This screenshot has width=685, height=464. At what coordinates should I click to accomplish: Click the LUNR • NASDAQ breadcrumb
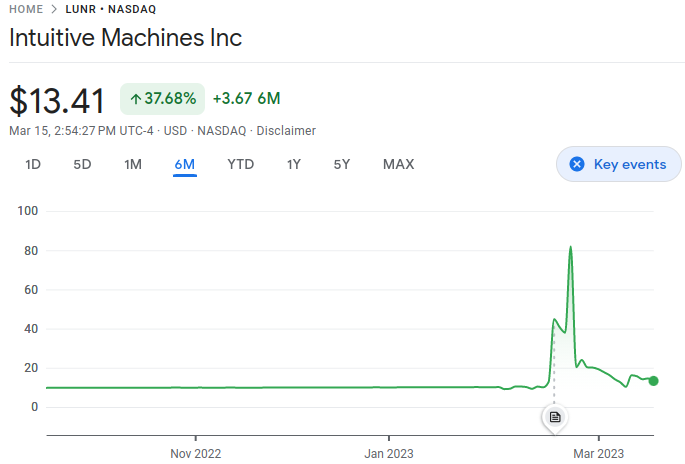pyautogui.click(x=110, y=10)
